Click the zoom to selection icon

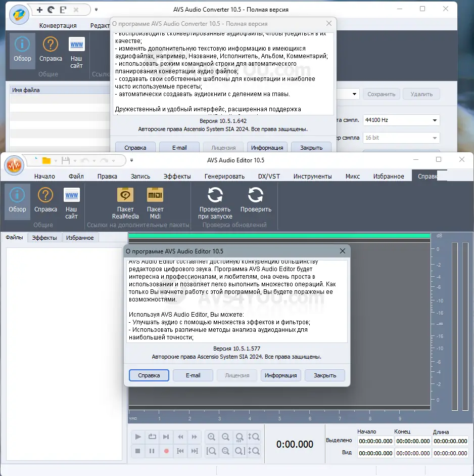click(225, 451)
